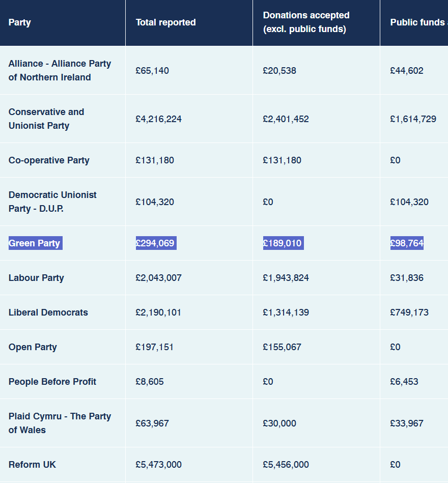Screen dimensions: 448x483
Task: Click the Conservative and Unionist Party name
Action: pyautogui.click(x=46, y=119)
